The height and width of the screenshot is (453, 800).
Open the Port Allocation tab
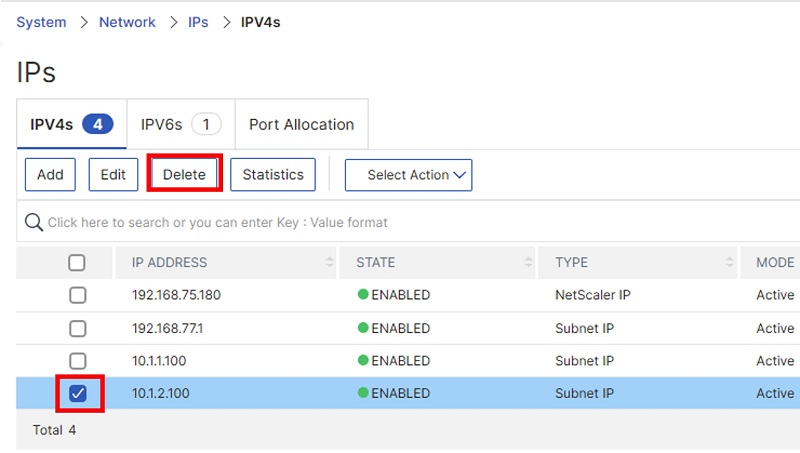tap(302, 124)
